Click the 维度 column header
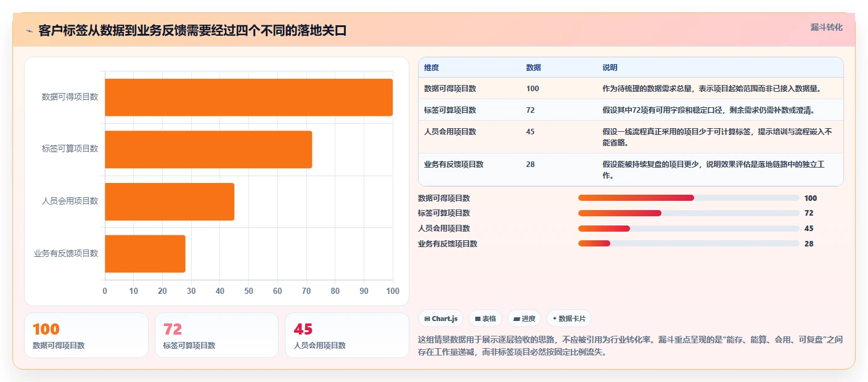868x382 pixels. click(x=432, y=68)
